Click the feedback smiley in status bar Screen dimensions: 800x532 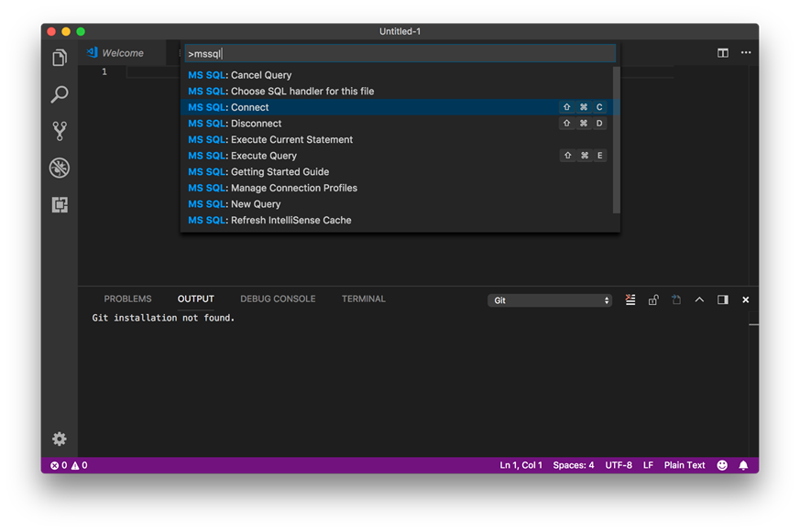722,465
